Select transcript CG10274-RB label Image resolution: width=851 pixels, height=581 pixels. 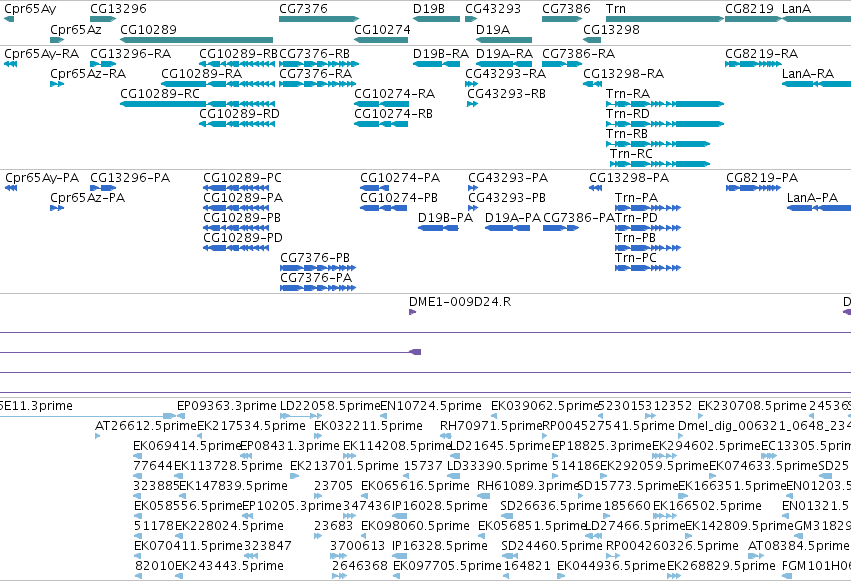(393, 113)
